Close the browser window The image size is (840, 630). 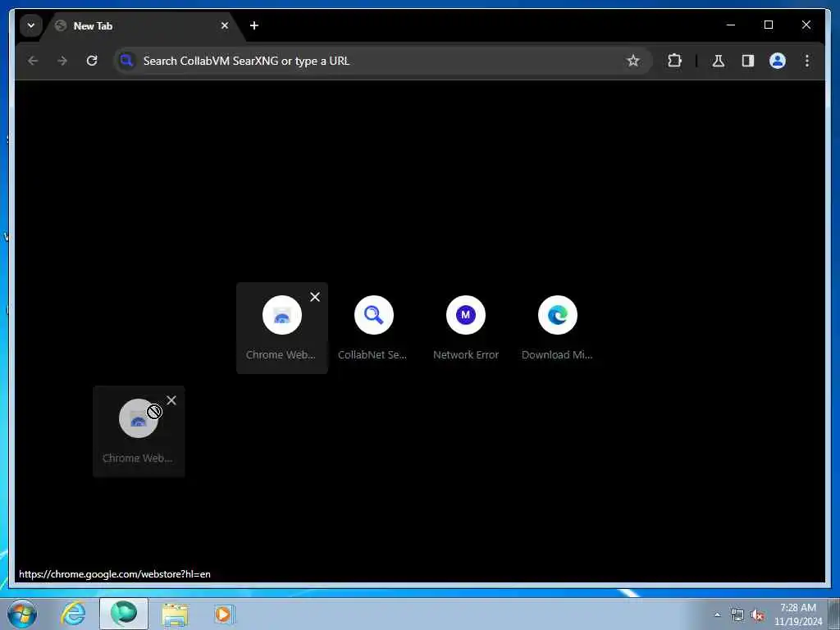(806, 25)
